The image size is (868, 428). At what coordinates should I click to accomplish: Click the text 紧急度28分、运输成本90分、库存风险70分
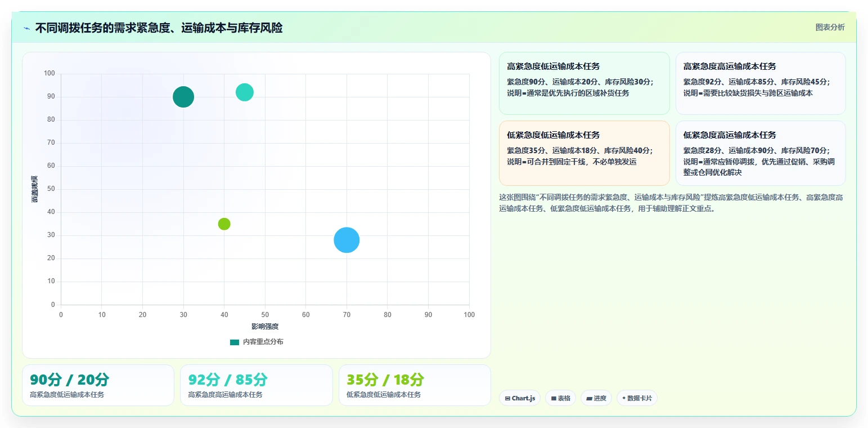(x=756, y=150)
